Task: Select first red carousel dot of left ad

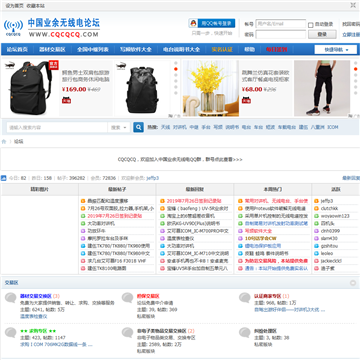Action: [x=176, y=69]
